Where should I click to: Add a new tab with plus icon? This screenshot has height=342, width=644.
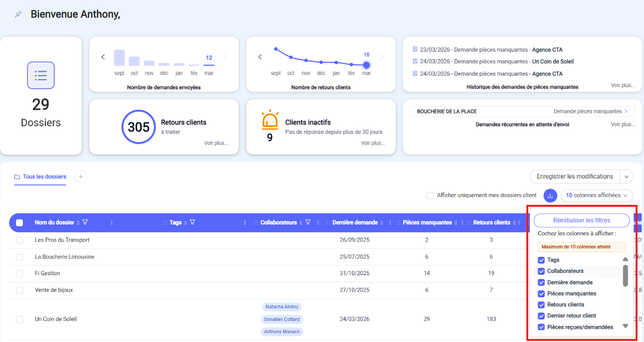point(81,176)
